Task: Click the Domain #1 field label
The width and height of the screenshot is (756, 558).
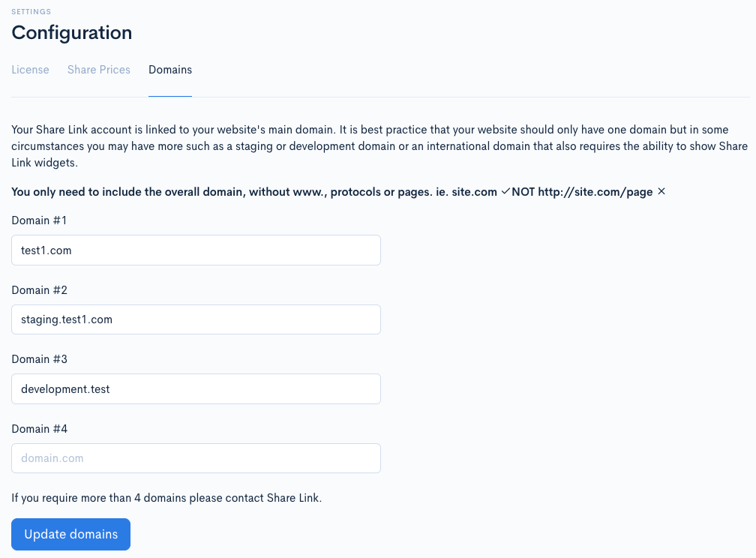Action: [x=39, y=220]
